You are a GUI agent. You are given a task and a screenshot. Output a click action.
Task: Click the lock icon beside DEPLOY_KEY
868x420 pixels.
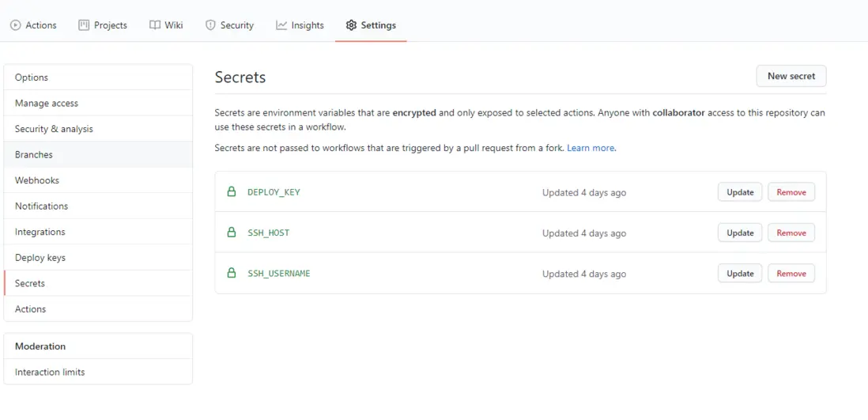(x=232, y=191)
